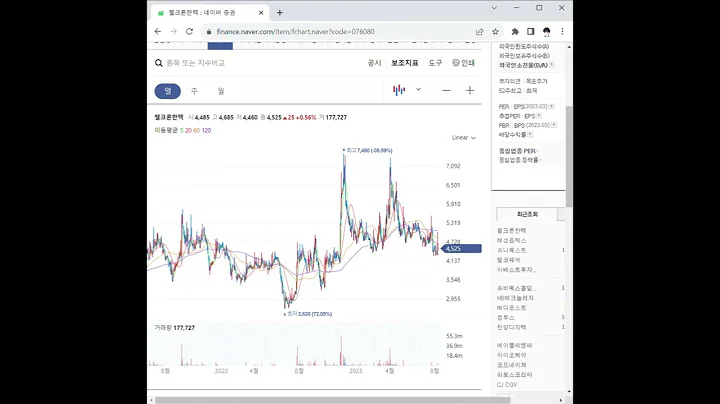The image size is (720, 404).
Task: Click help icon beside PBR BPS(2023.03)
Action: click(554, 125)
